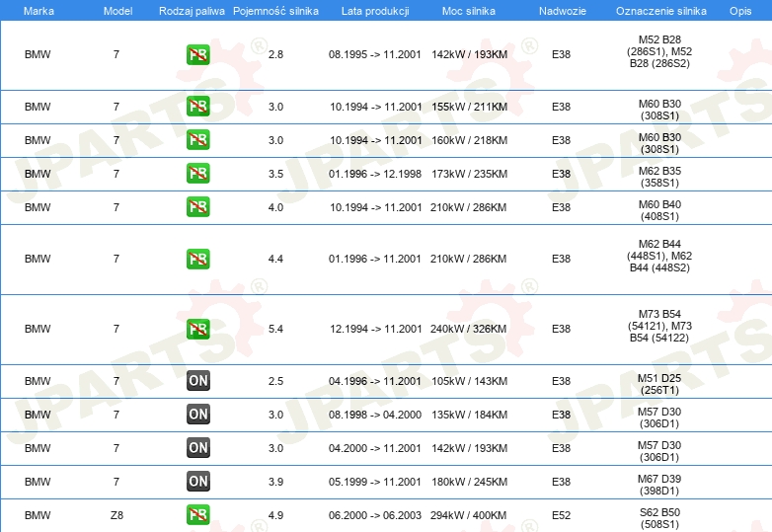Click the petrol fuel icon in the 2.8 row
772x532 pixels.
[x=197, y=54]
